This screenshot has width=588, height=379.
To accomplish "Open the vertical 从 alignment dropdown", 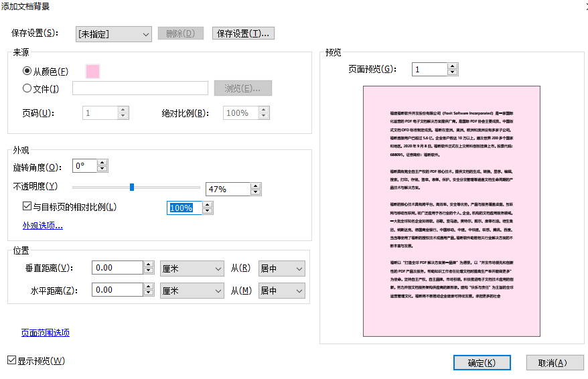I will 281,269.
